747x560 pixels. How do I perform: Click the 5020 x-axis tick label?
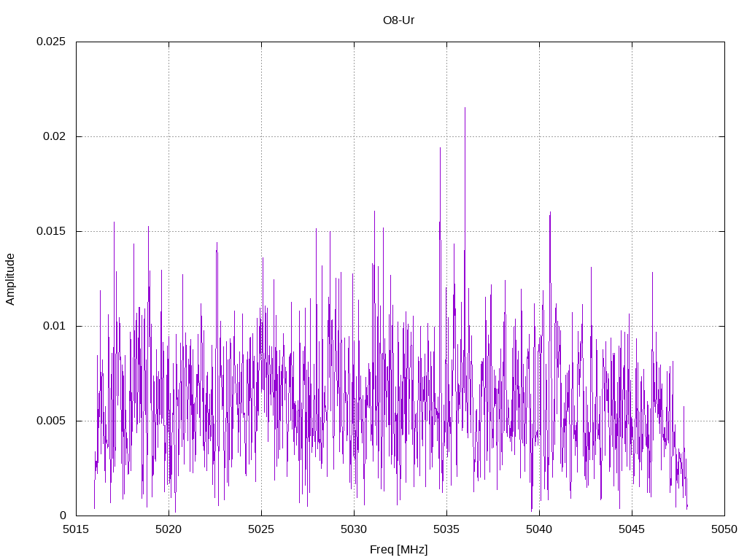[169, 529]
